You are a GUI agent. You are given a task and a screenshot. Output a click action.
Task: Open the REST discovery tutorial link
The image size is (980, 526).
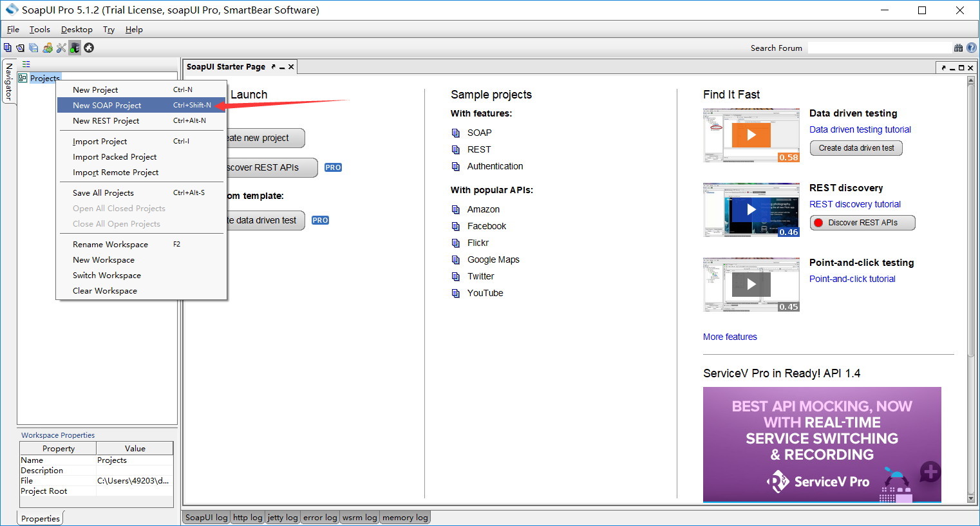click(x=855, y=204)
